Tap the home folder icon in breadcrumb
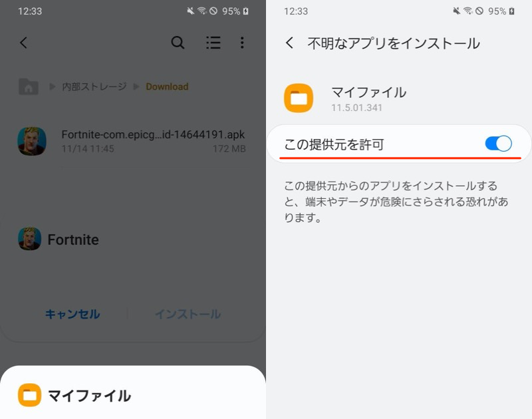 point(28,86)
